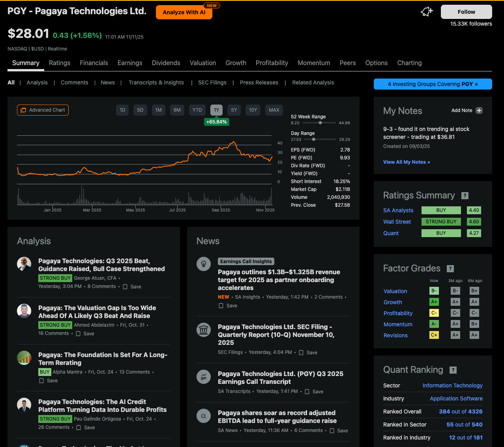Open the Pagaya shares soar news headline

click(x=277, y=417)
